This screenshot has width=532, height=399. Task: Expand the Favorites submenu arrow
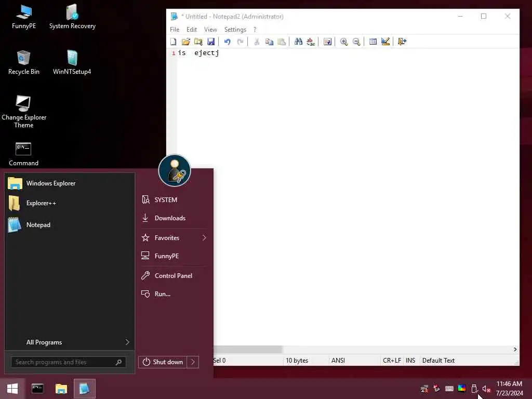[x=204, y=238]
